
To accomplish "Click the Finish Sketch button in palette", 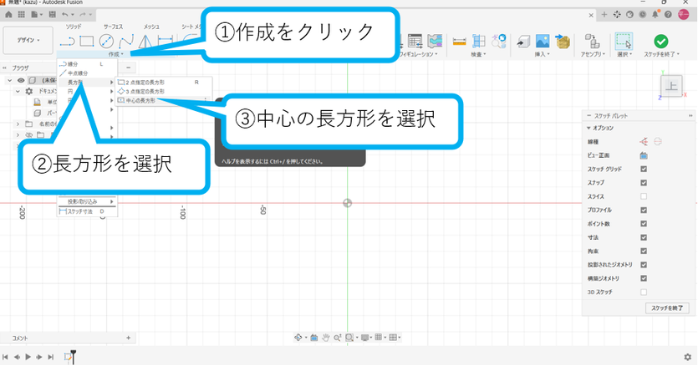I will click(x=667, y=308).
